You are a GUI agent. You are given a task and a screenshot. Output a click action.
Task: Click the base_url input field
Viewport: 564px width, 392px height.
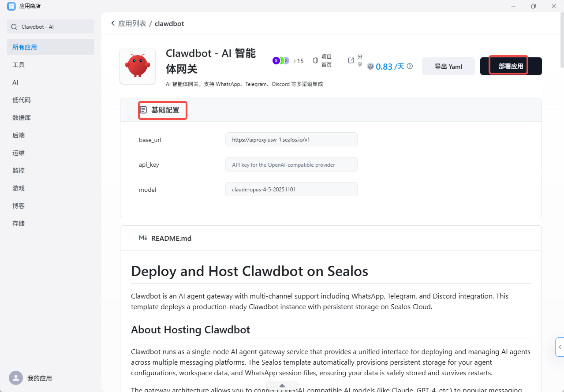pos(291,139)
